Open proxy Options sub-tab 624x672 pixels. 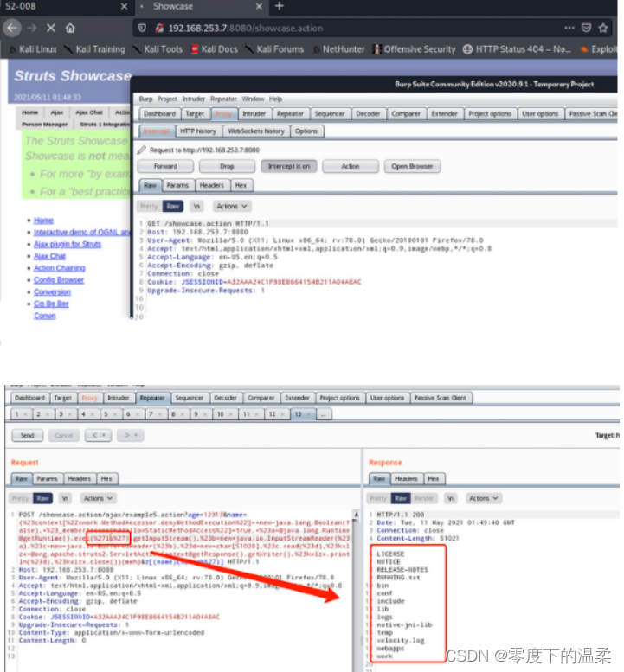click(306, 131)
